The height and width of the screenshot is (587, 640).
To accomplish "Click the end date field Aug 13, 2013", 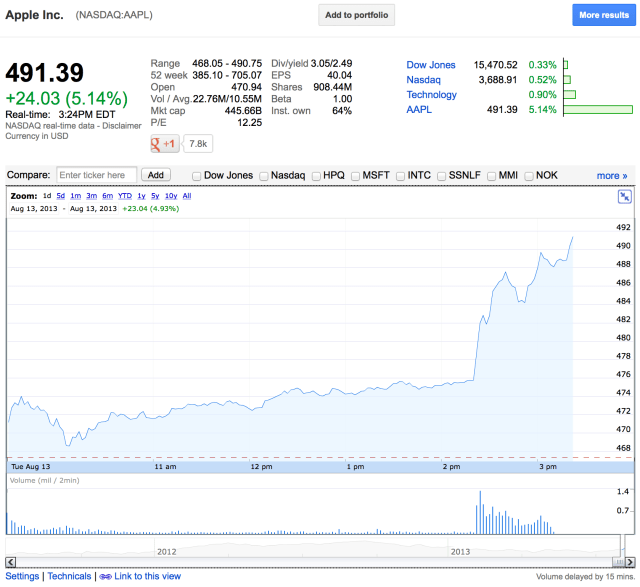I will click(x=93, y=209).
